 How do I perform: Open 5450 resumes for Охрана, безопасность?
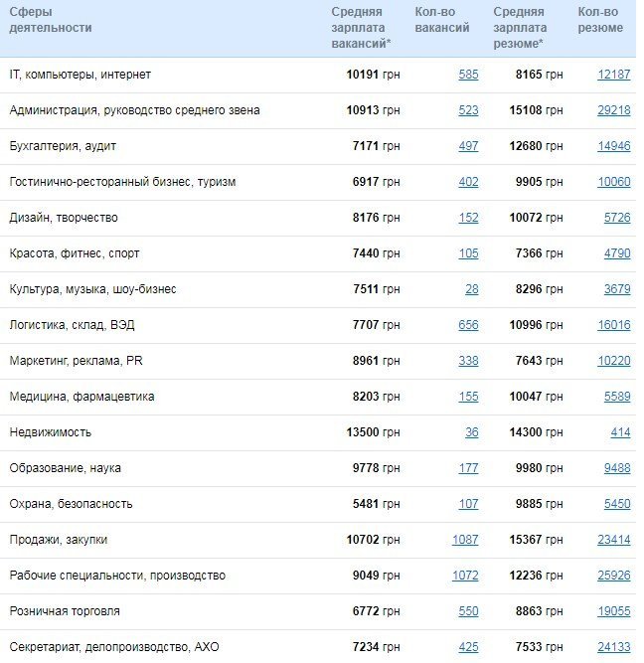[617, 504]
